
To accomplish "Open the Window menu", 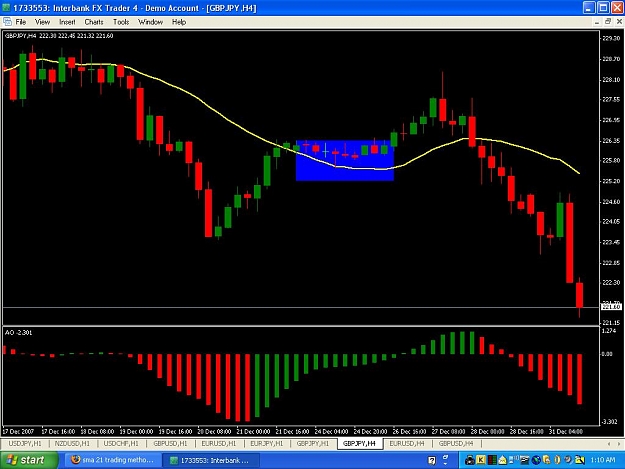I will (x=150, y=22).
